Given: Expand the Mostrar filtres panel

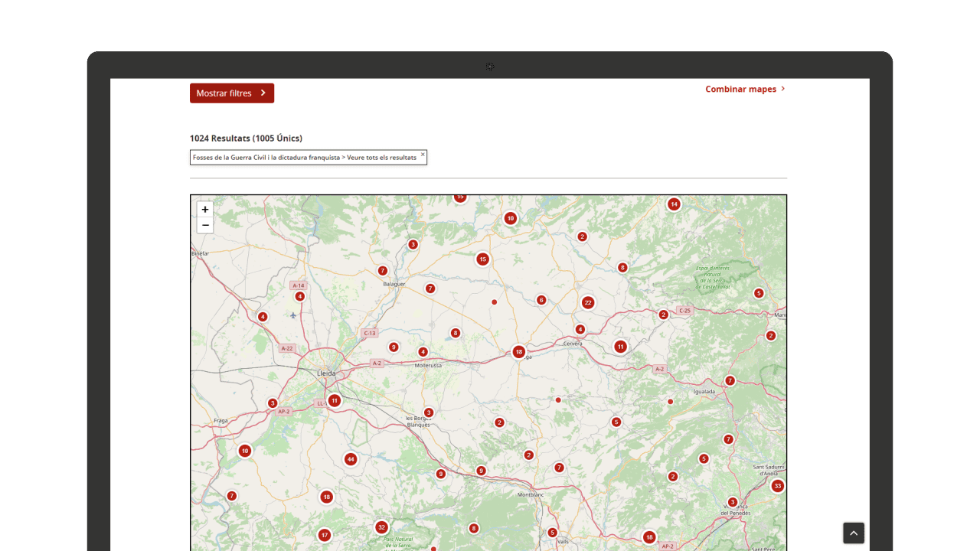Looking at the screenshot, I should click(x=231, y=93).
